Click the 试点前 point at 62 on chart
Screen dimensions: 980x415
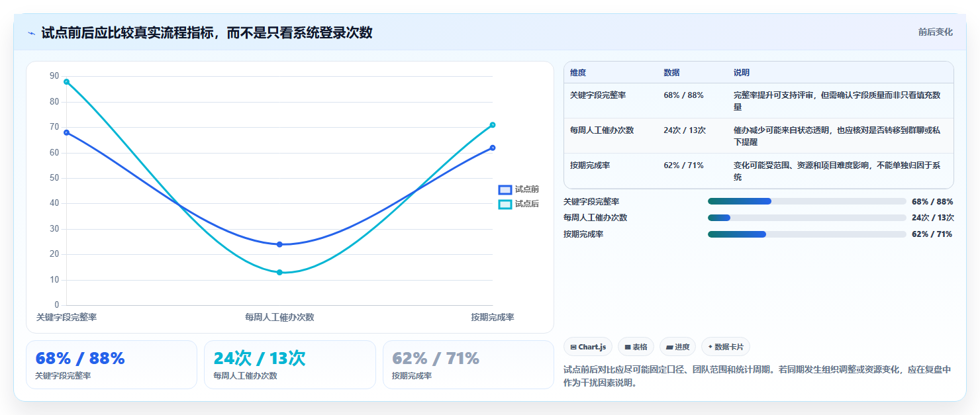[x=493, y=148]
